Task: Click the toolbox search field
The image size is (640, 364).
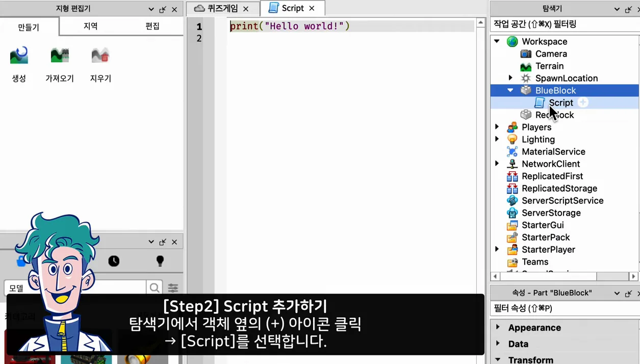Action: pyautogui.click(x=75, y=288)
